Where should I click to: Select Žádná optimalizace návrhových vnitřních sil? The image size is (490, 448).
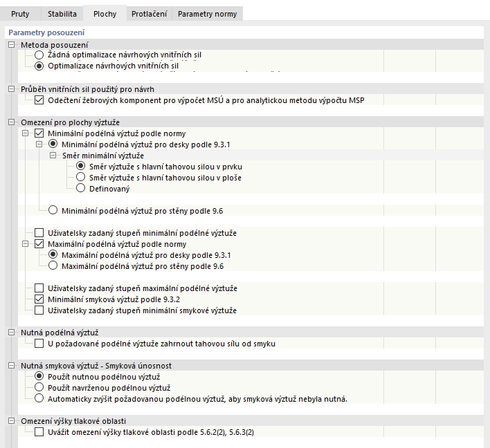click(39, 55)
